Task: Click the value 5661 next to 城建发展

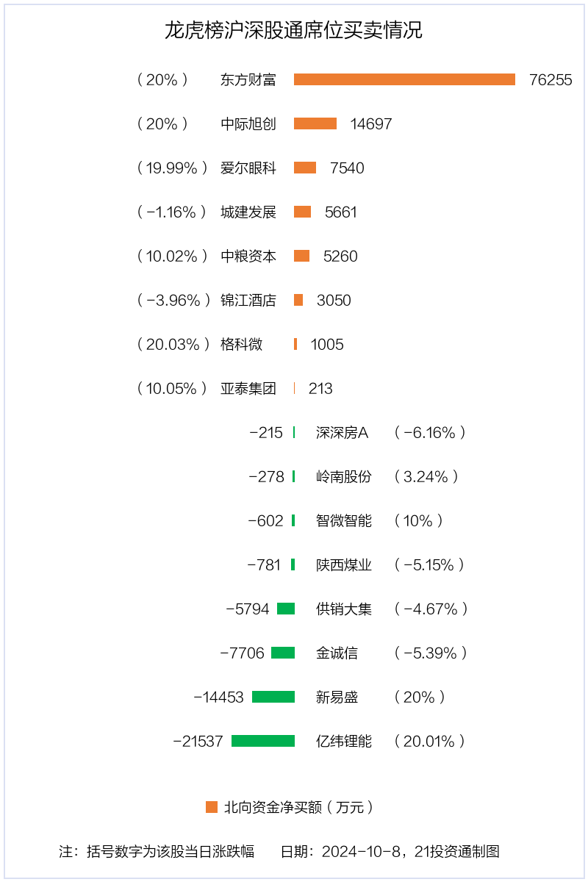Action: 341,212
